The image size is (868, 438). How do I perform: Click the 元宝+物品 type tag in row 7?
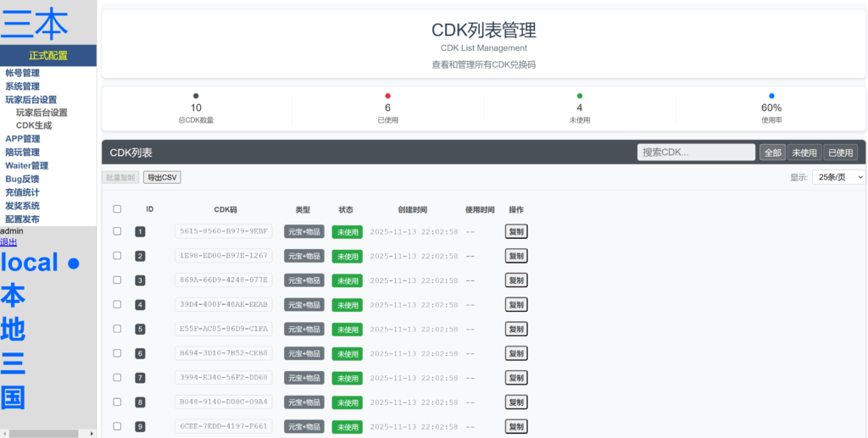coord(303,378)
